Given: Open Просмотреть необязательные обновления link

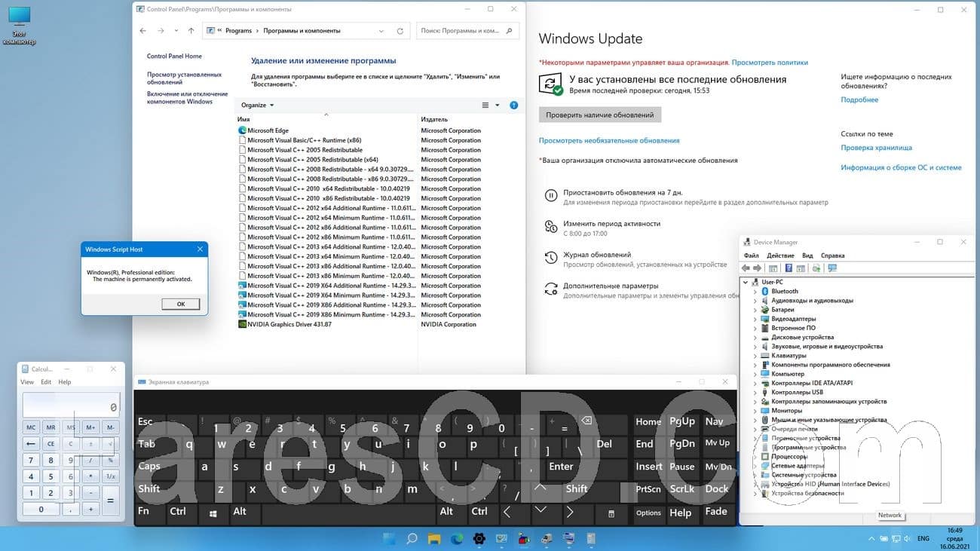Looking at the screenshot, I should pyautogui.click(x=609, y=140).
